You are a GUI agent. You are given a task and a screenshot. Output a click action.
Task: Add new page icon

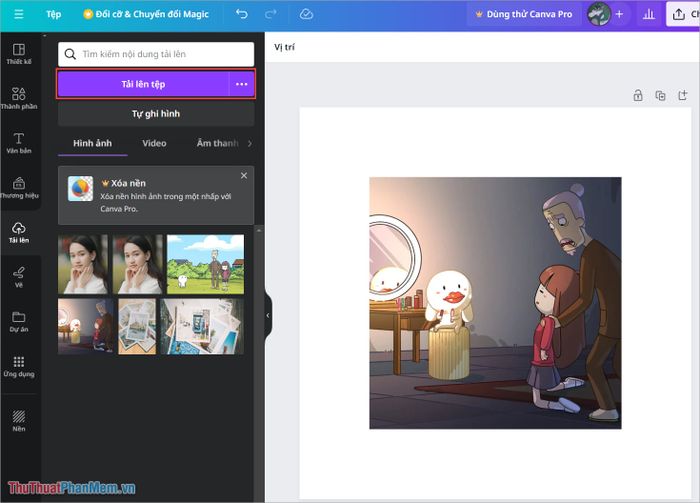[x=683, y=95]
